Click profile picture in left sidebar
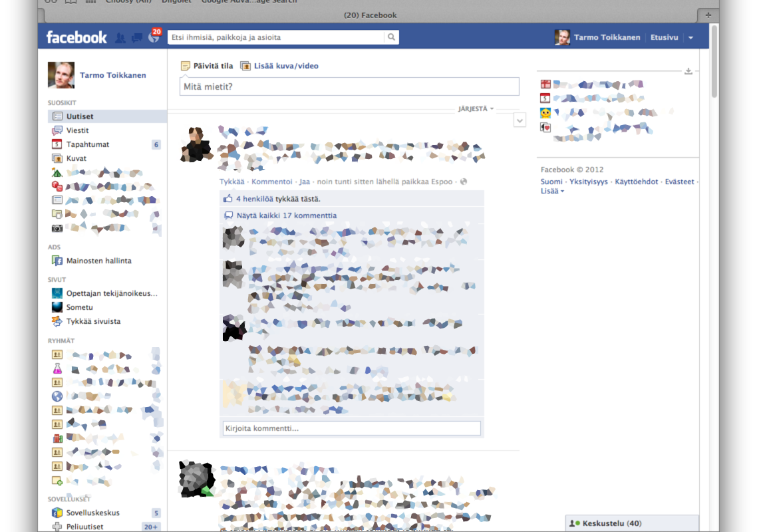This screenshot has height=532, width=757. [61, 75]
